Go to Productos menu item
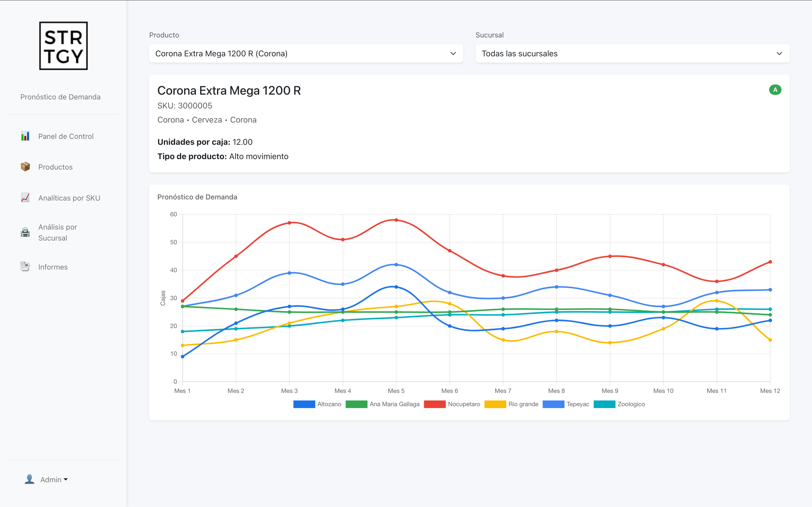 tap(55, 167)
